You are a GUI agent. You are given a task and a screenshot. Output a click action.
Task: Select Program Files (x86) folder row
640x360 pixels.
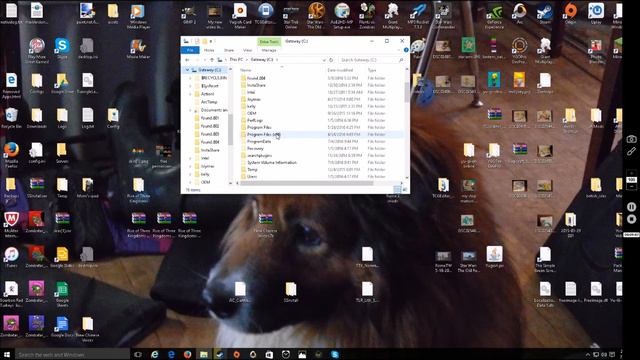tap(321, 134)
